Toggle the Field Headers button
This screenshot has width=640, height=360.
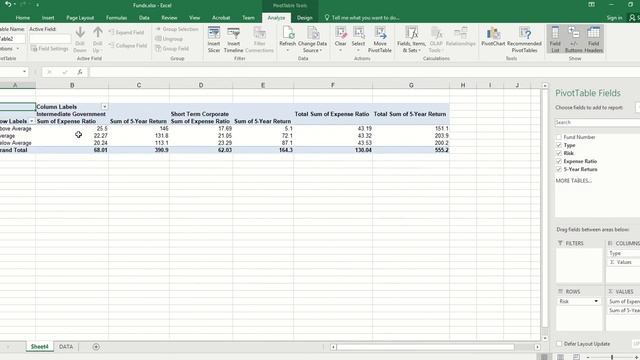tap(593, 39)
